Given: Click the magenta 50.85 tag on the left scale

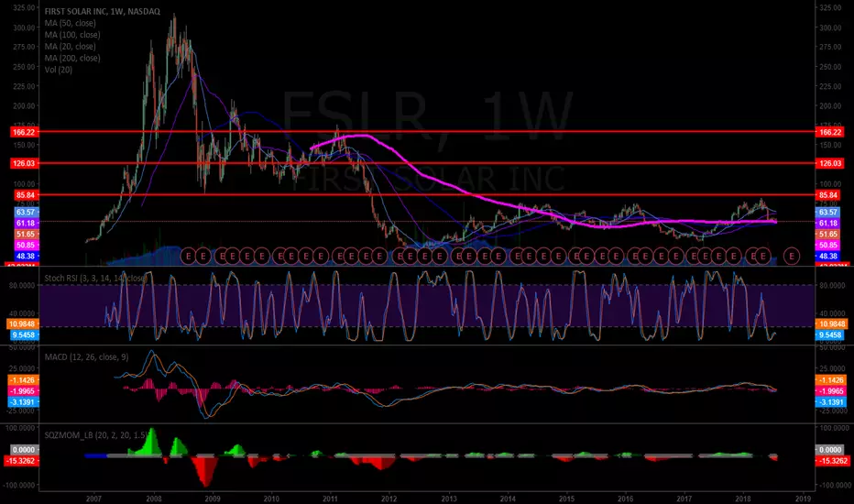Looking at the screenshot, I should (27, 245).
